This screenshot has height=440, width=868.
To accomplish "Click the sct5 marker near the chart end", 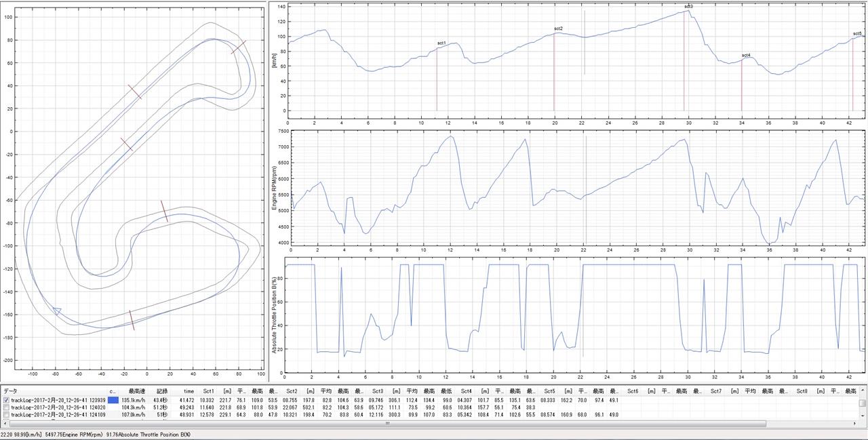I will pyautogui.click(x=857, y=33).
